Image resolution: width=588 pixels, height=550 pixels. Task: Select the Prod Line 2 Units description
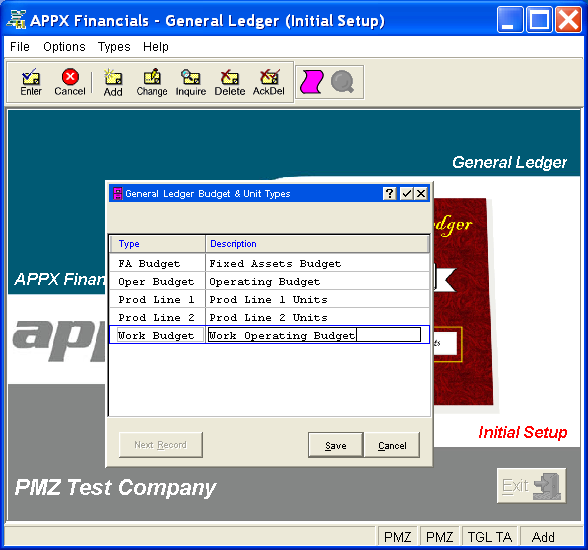coord(317,317)
